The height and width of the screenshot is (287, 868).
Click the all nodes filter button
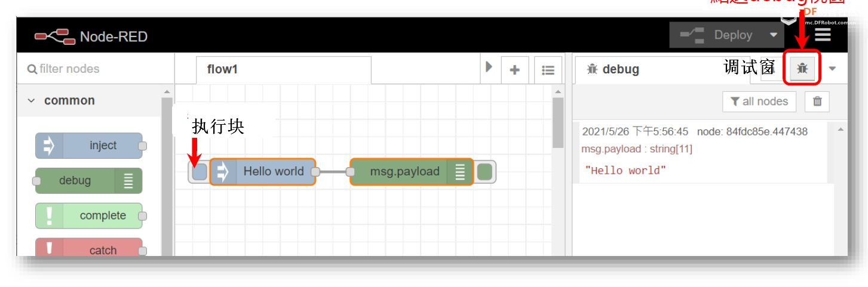coord(759,101)
